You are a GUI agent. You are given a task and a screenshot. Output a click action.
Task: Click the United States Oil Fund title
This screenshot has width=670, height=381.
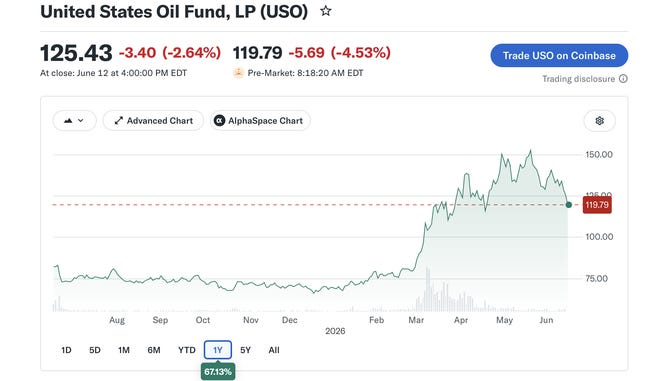click(174, 12)
